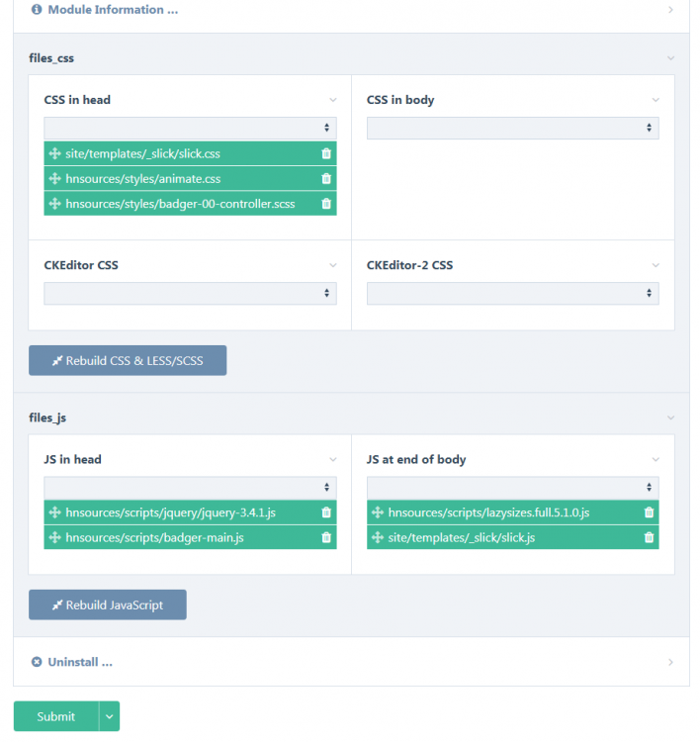Remove badger-main.js via its trash icon
This screenshot has width=700, height=742.
tap(326, 537)
